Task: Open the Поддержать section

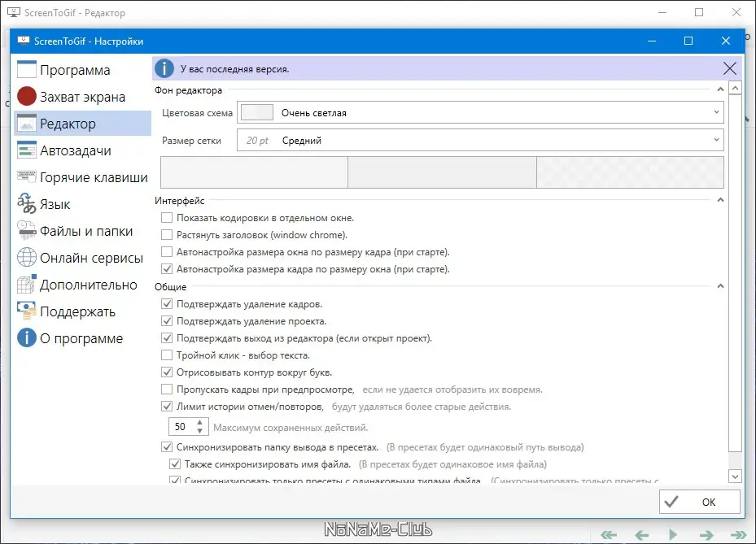Action: pyautogui.click(x=82, y=311)
